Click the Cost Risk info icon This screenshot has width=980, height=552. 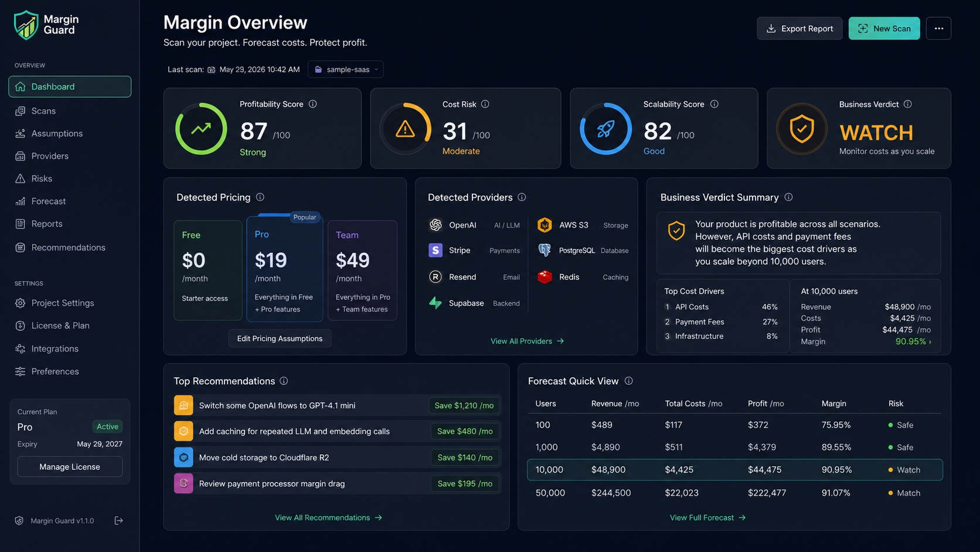pos(485,104)
